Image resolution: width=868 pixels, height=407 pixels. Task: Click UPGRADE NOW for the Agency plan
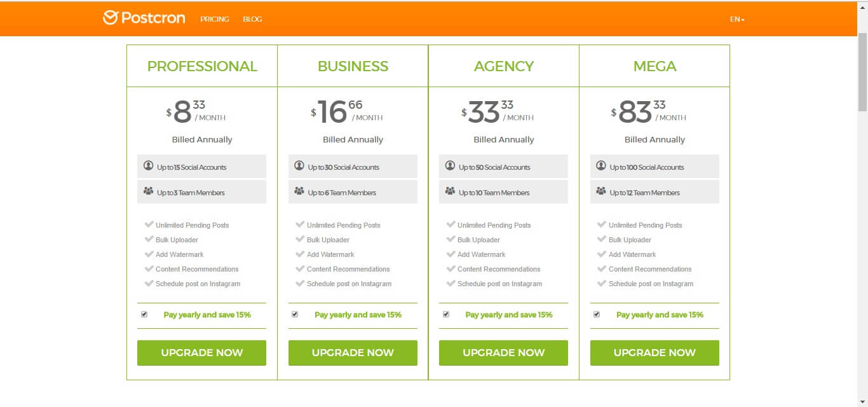[504, 353]
